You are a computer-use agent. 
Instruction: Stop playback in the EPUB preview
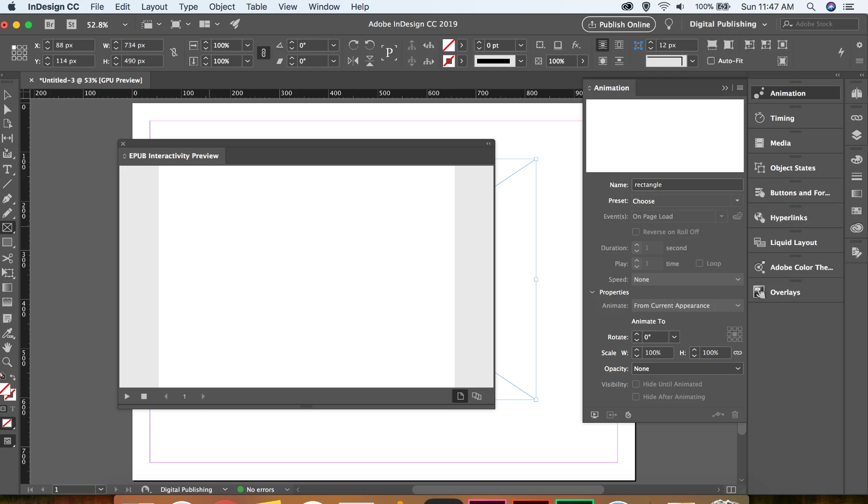[144, 396]
